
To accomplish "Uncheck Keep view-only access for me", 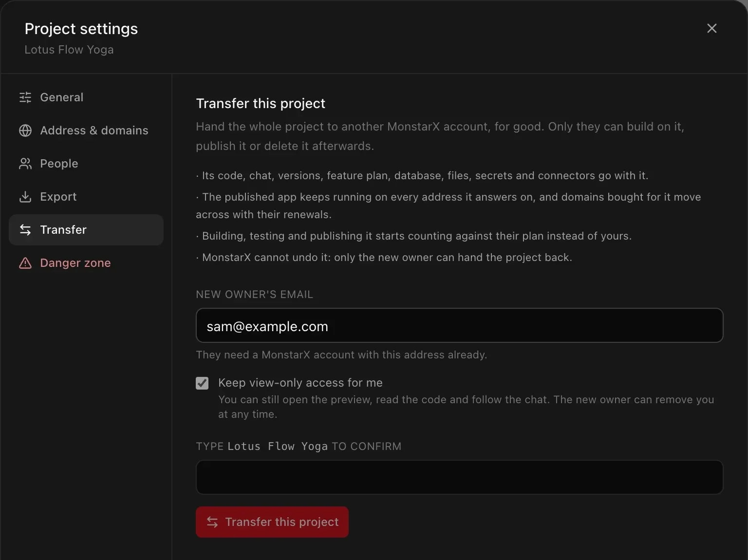I will [202, 383].
